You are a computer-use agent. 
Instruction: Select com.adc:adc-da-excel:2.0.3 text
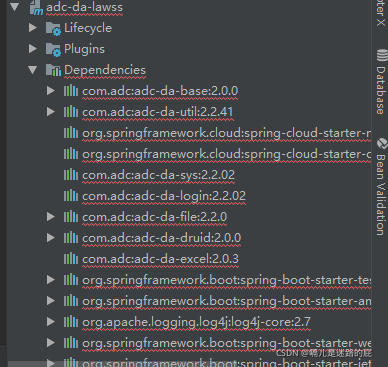(160, 259)
